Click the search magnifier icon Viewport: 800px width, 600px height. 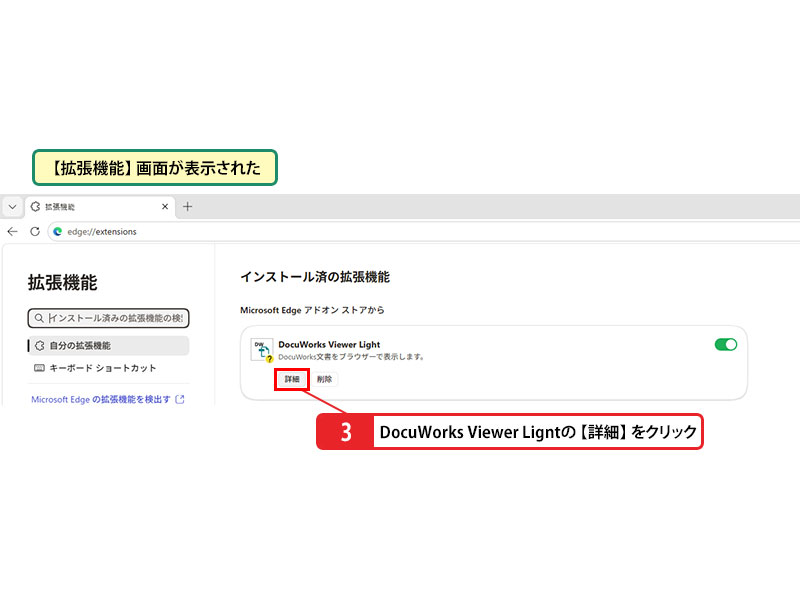pyautogui.click(x=39, y=318)
